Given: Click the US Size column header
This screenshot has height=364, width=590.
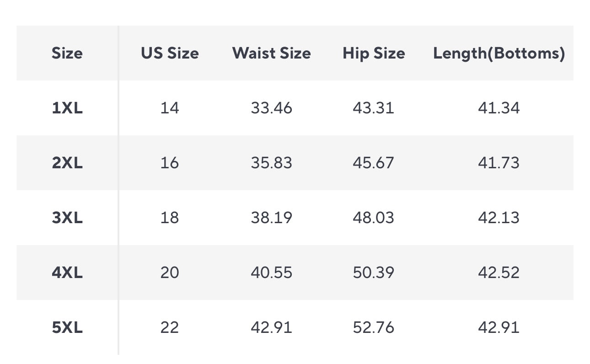Looking at the screenshot, I should (x=170, y=54).
